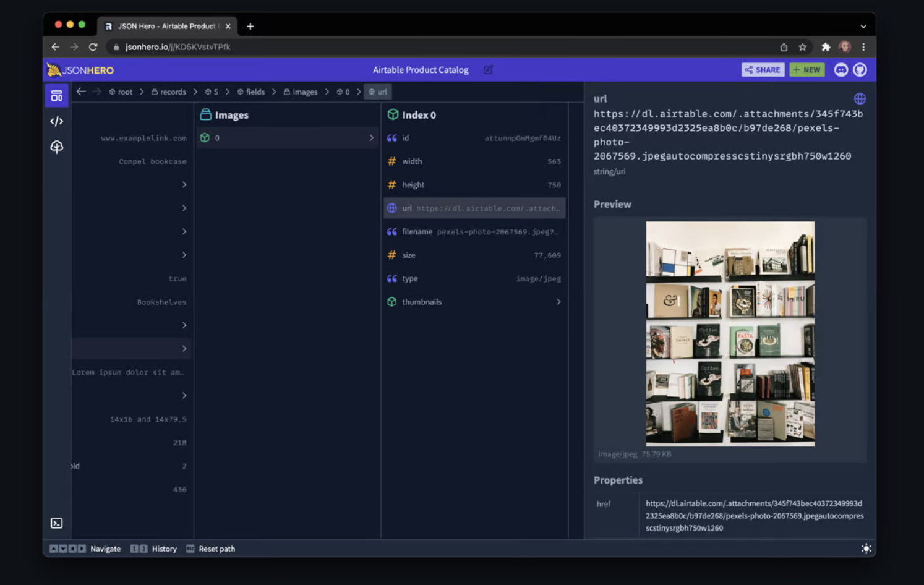Select records in breadcrumb path
This screenshot has width=924, height=585.
coord(168,92)
